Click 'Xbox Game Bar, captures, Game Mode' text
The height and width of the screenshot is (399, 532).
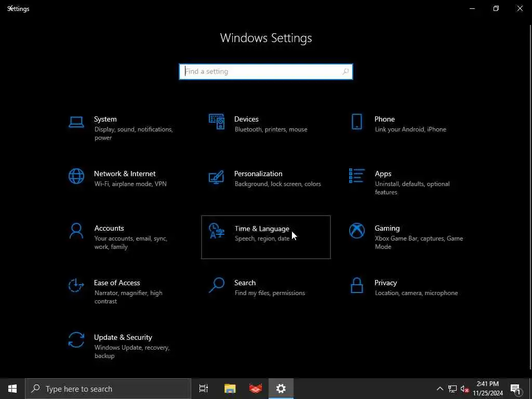coord(419,243)
